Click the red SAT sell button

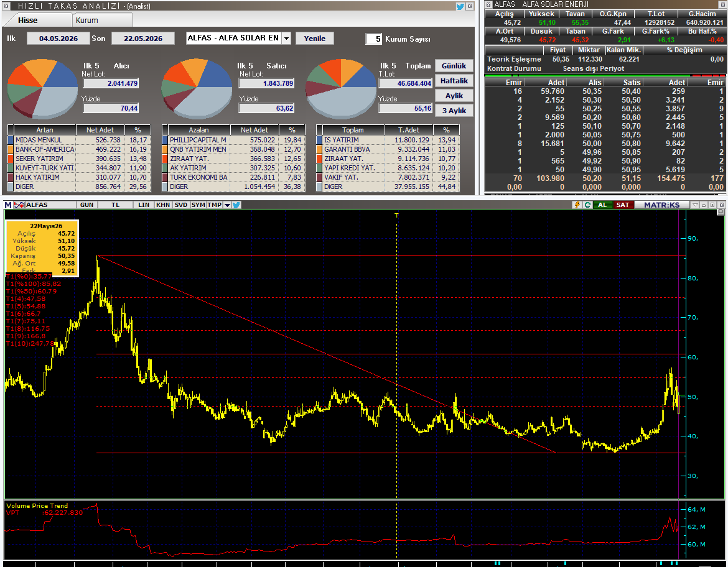tap(623, 205)
